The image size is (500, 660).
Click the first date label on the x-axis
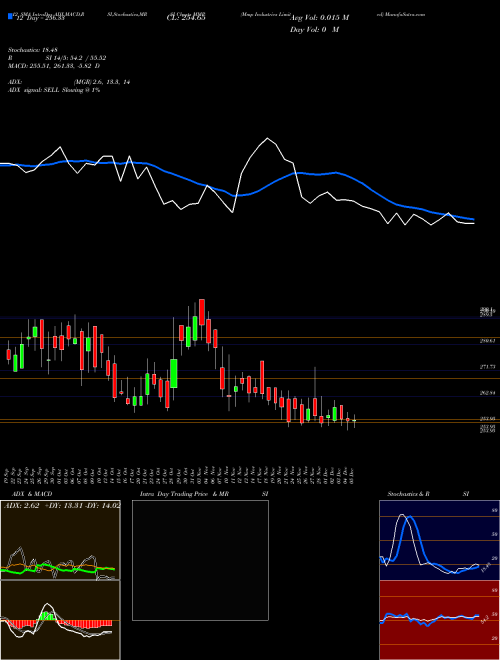pos(8,475)
